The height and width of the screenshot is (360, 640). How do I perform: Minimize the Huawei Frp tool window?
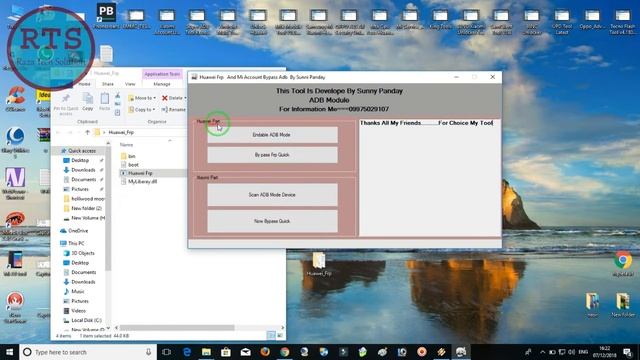(x=456, y=77)
